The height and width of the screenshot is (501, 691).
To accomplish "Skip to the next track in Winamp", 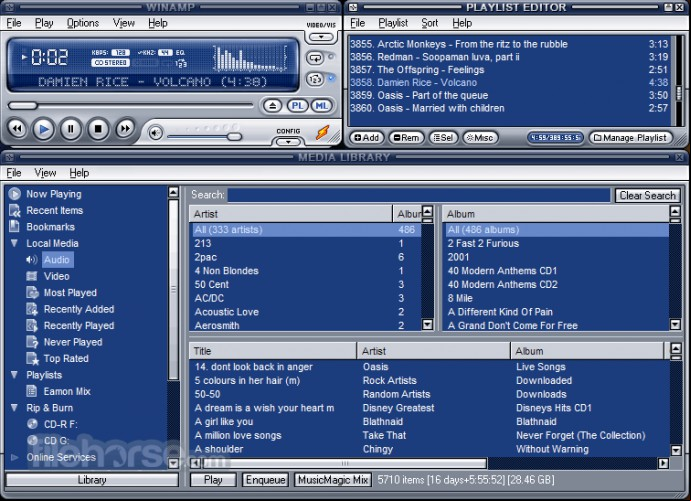I will 125,129.
